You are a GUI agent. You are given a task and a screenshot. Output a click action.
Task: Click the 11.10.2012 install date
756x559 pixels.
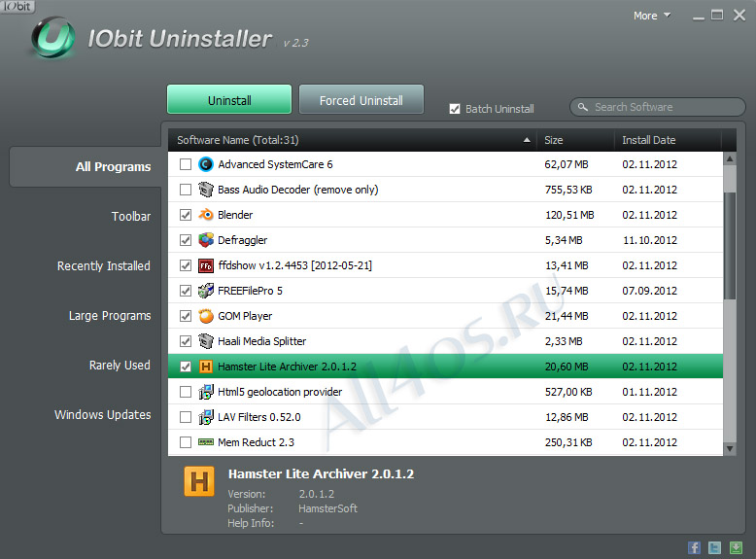[650, 240]
